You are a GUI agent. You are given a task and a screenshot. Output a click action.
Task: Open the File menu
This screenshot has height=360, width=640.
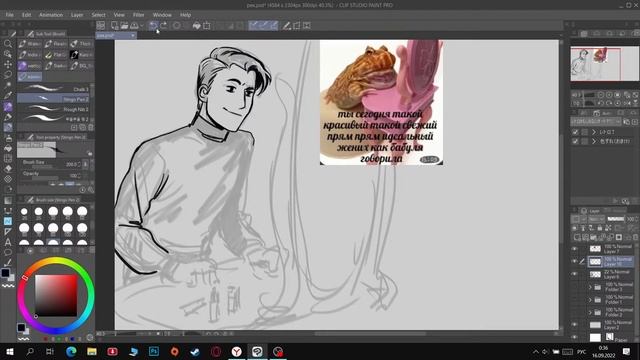coord(9,15)
